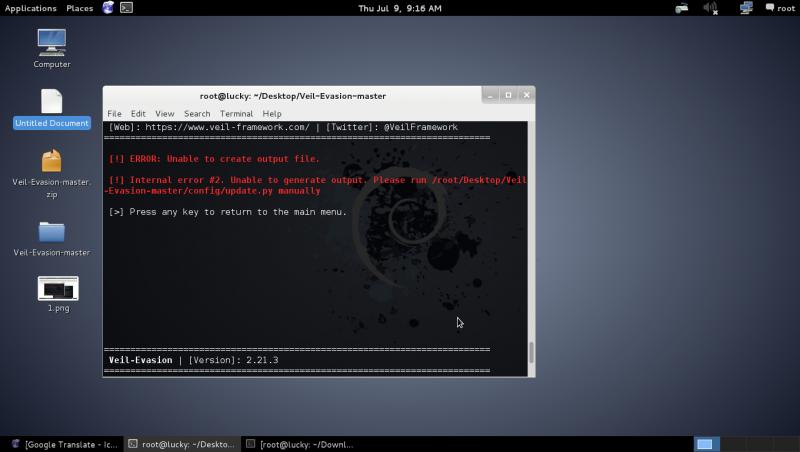Screen dimensions: 800x452
Task: Open the Applications menu
Action: point(31,8)
